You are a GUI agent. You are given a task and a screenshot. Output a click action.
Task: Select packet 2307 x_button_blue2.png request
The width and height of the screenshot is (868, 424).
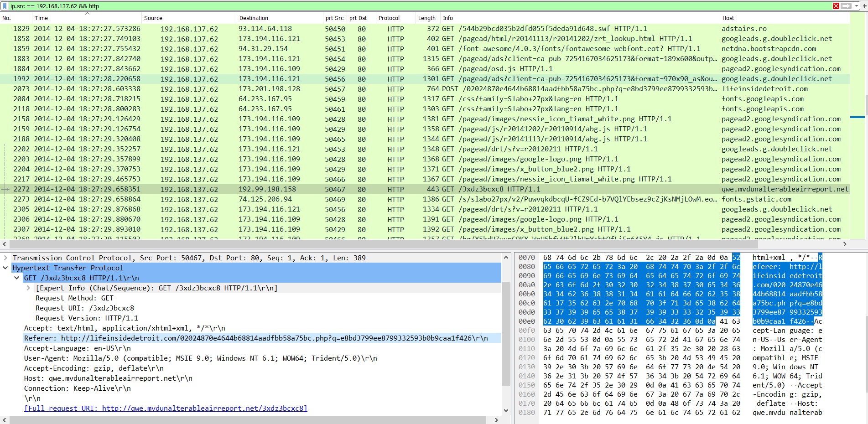click(x=424, y=229)
